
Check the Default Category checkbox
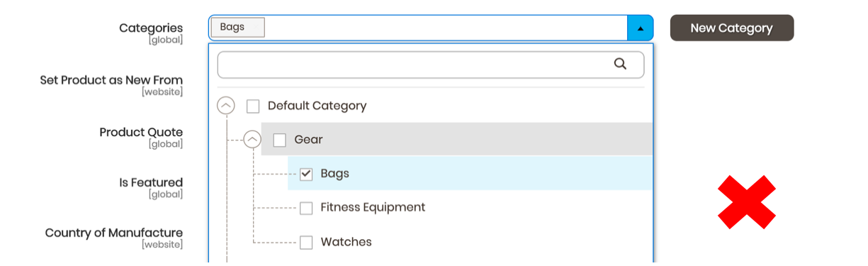(x=253, y=106)
